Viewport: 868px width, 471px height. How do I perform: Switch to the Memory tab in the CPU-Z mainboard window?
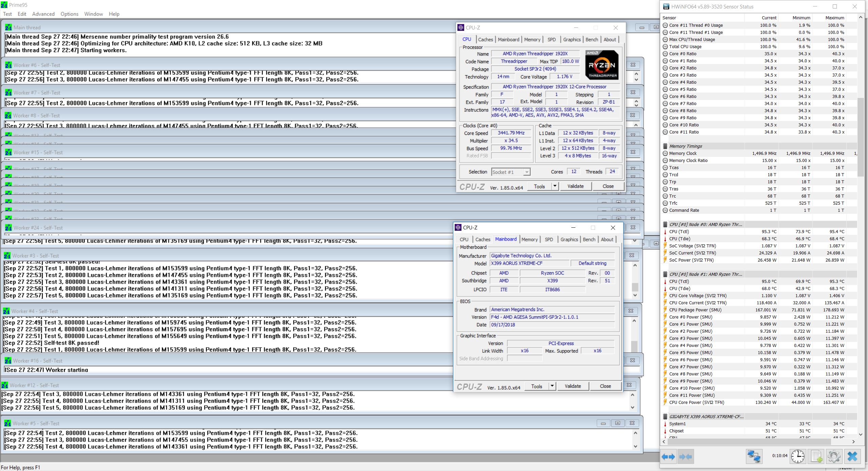pos(530,239)
